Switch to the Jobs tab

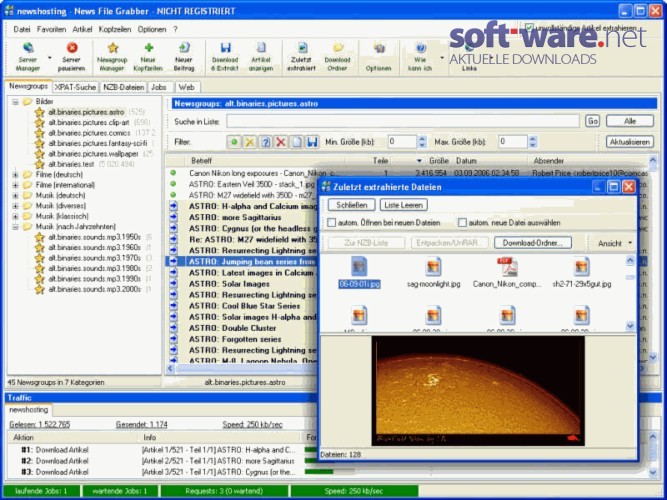pos(160,87)
